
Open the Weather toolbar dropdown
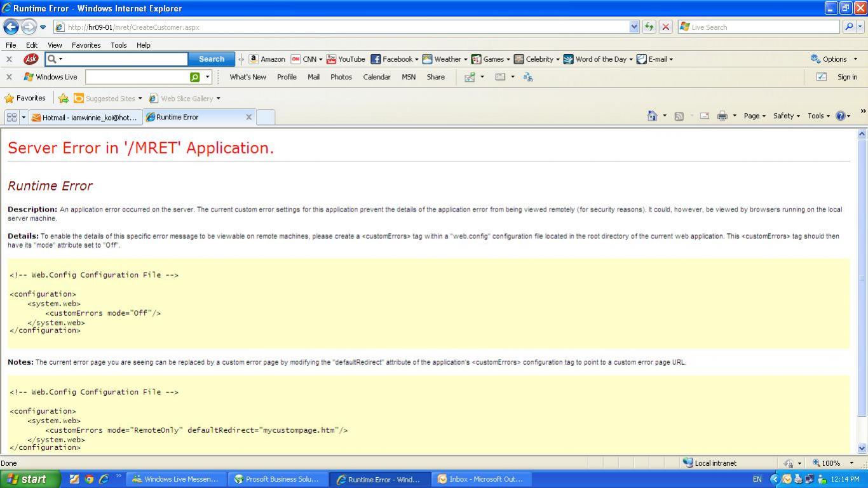(x=465, y=59)
